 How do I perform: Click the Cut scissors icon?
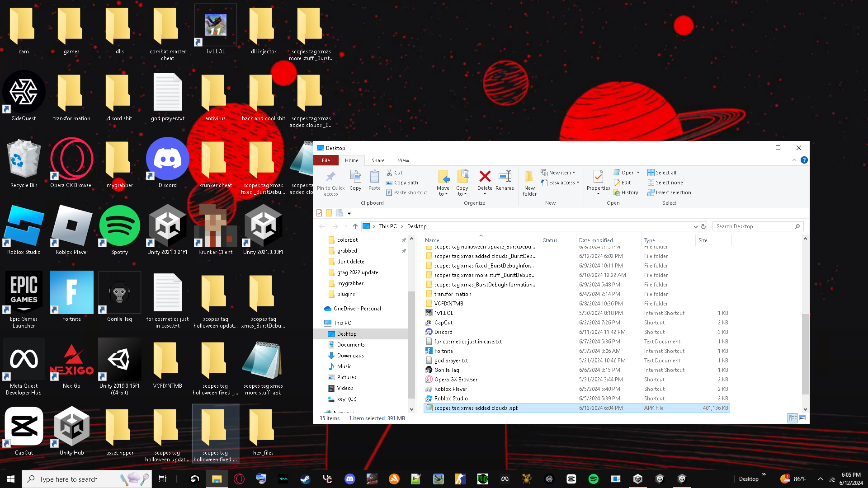[x=389, y=173]
